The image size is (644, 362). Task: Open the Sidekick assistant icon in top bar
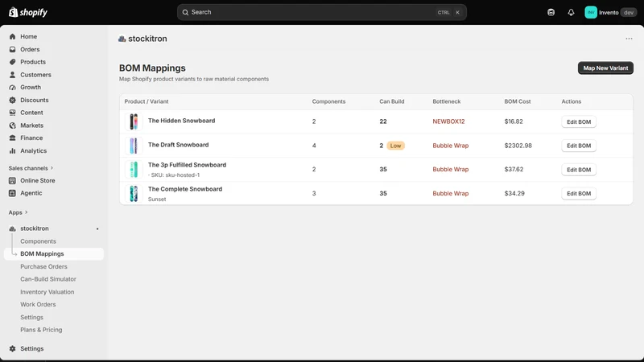pyautogui.click(x=551, y=12)
